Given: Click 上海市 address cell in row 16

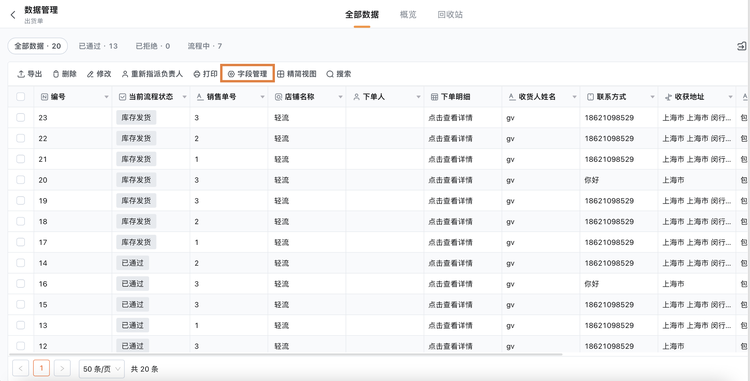Looking at the screenshot, I should 673,283.
